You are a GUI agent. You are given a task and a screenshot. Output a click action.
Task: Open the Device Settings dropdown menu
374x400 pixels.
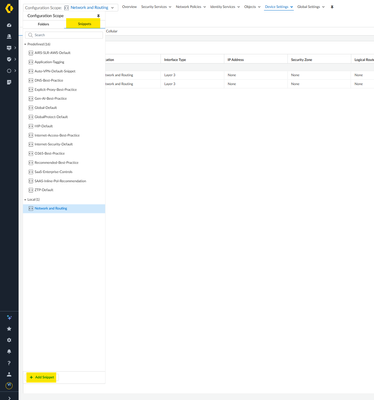click(279, 7)
